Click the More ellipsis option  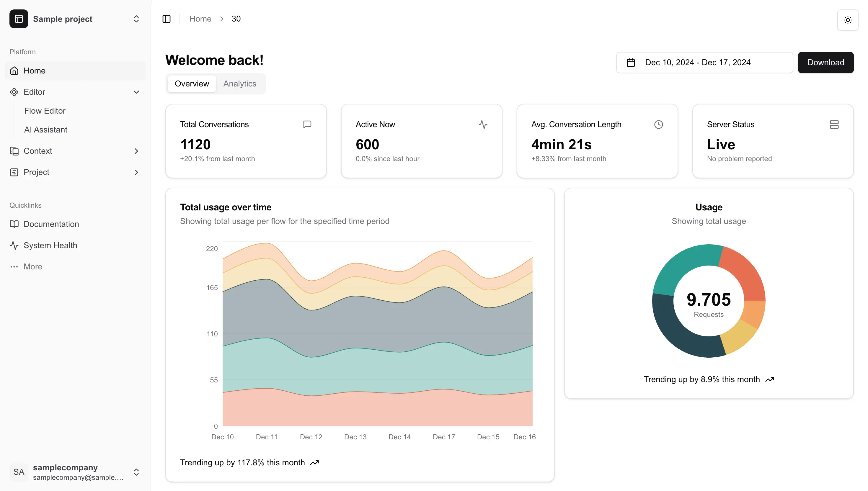(32, 266)
